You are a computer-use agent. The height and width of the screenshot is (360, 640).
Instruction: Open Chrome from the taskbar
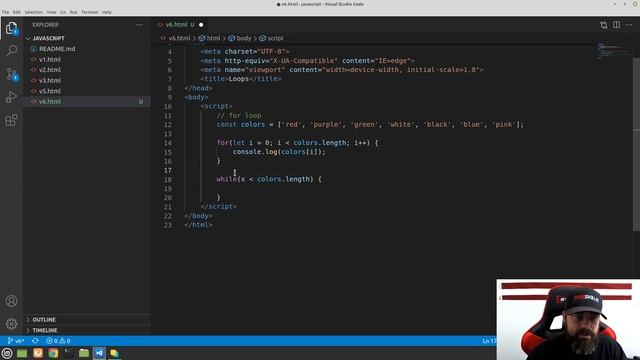(53, 353)
